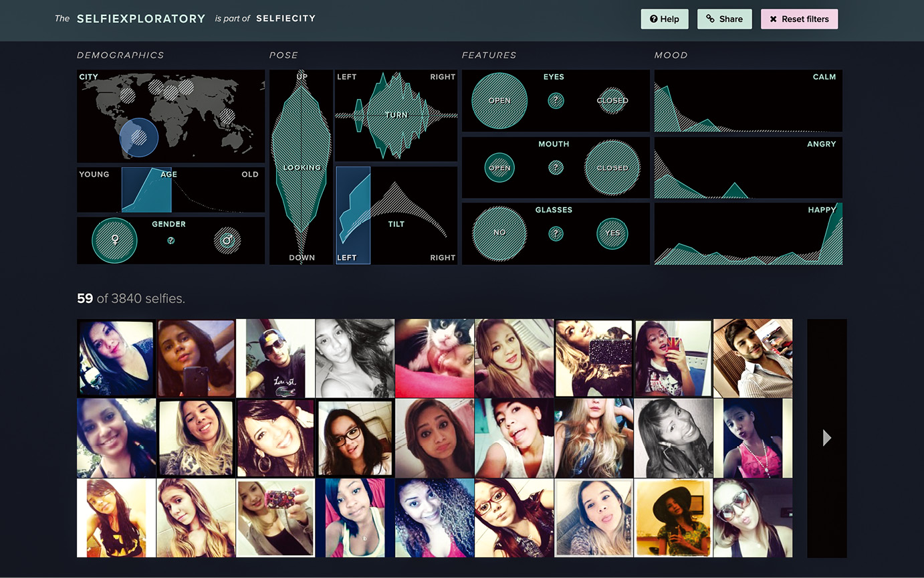Open the selfie with the black wide-brim hat
Viewport: 924px width, 578px height.
point(673,518)
